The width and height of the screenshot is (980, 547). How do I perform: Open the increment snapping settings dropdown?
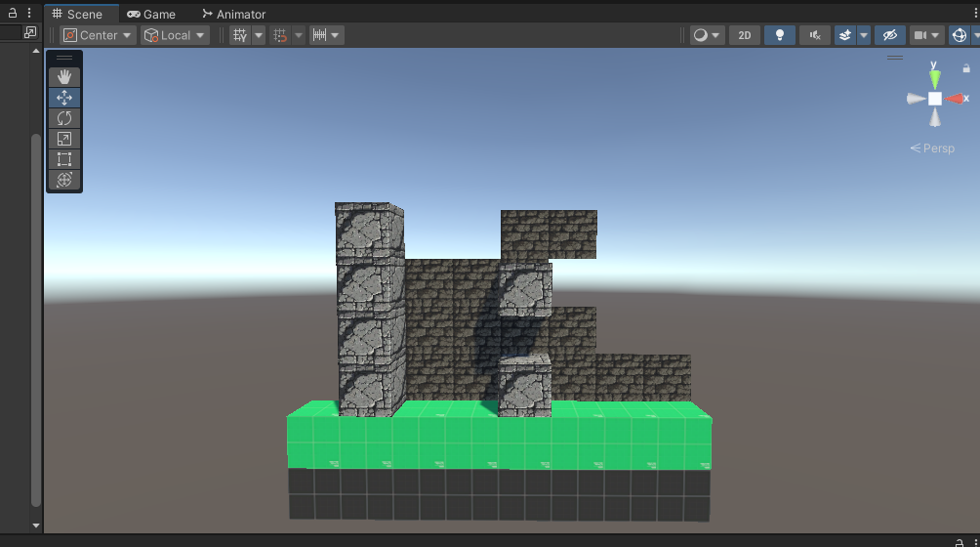326,35
